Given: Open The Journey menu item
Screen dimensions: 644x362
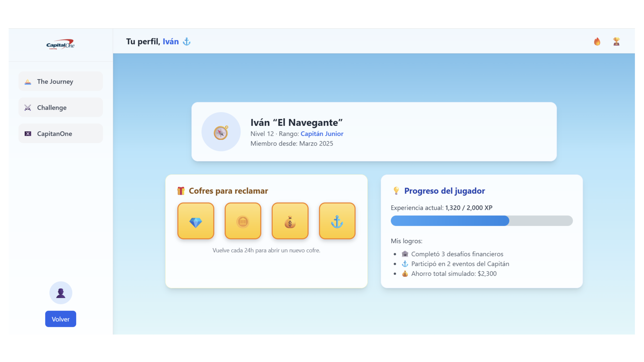Looking at the screenshot, I should click(x=60, y=81).
